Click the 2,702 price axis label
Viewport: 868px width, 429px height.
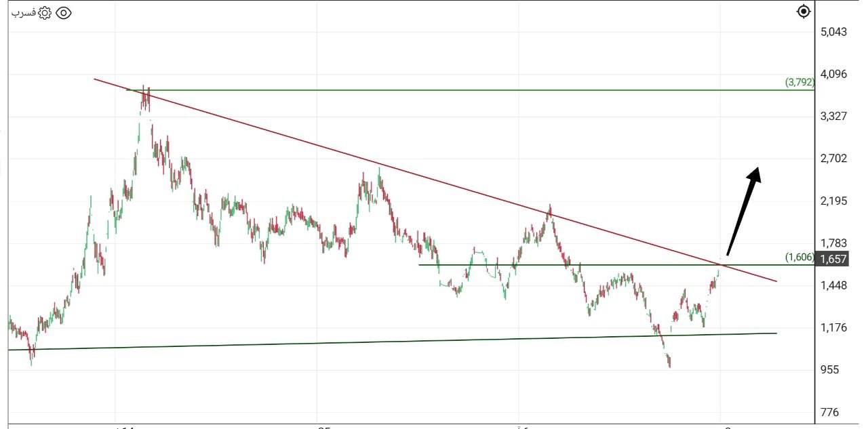(x=833, y=159)
